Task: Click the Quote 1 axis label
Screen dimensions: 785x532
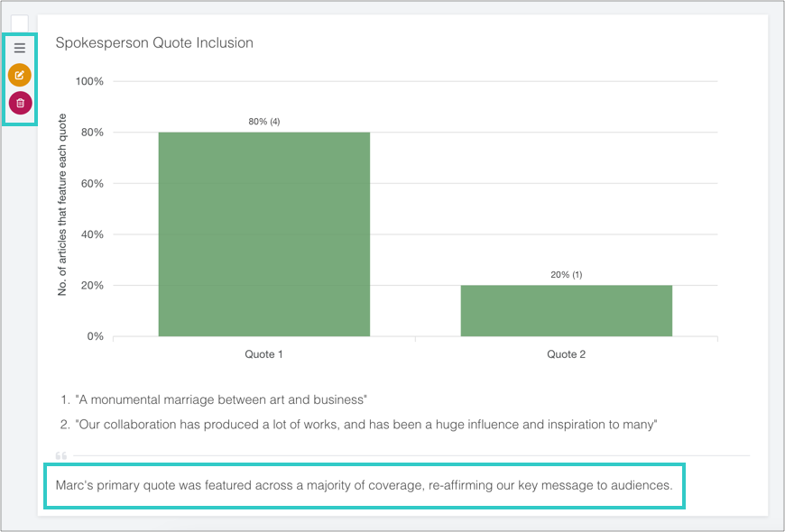Action: 264,354
